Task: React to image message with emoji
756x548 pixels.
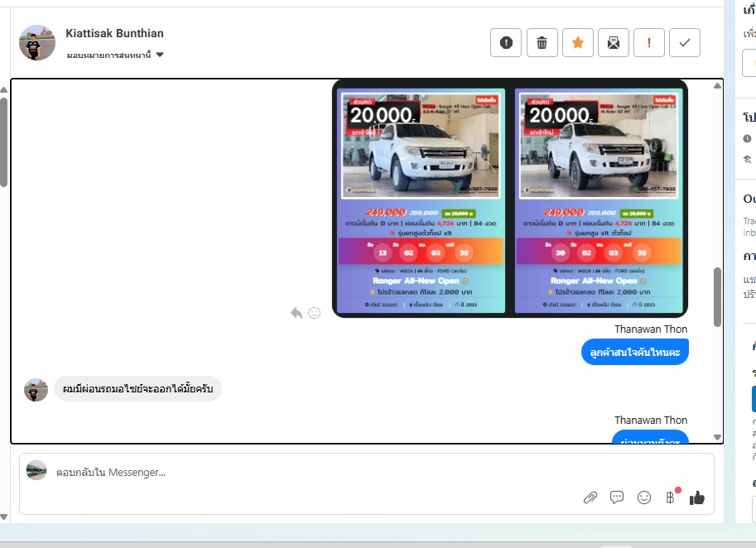Action: [315, 313]
